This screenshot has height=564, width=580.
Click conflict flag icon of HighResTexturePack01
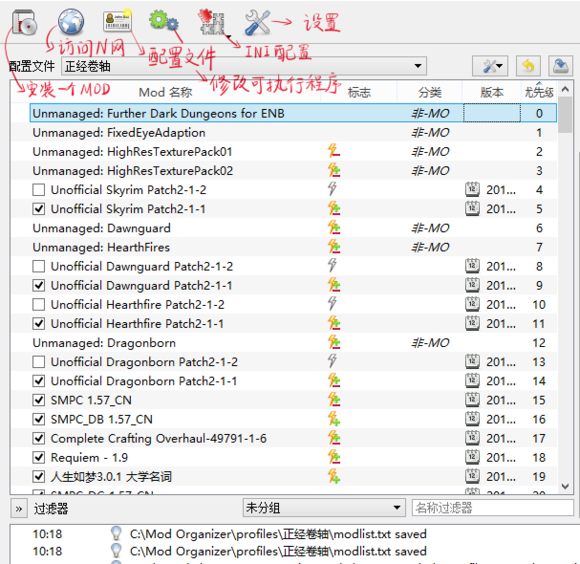click(334, 151)
